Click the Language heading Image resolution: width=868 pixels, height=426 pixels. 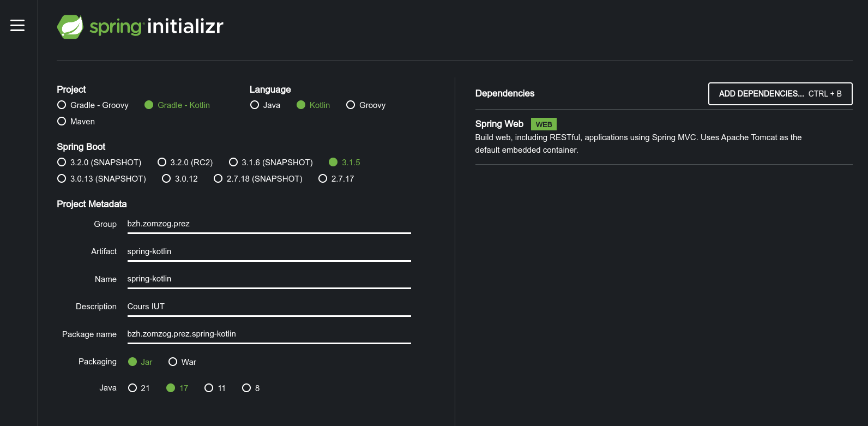[270, 89]
